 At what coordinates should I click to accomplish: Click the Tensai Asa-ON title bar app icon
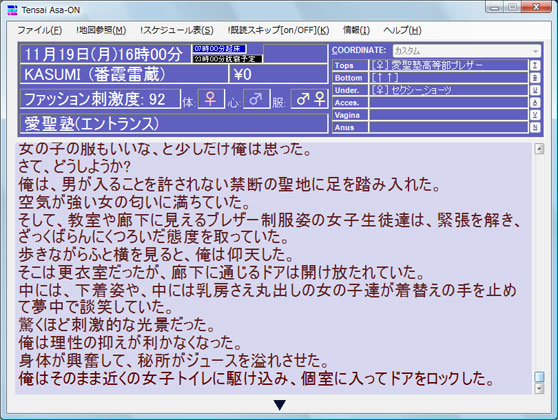point(12,10)
